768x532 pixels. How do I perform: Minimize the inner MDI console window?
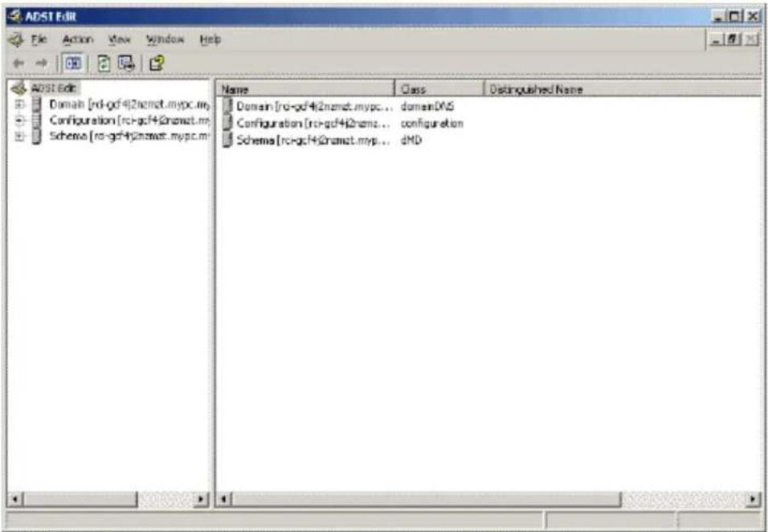coord(718,40)
